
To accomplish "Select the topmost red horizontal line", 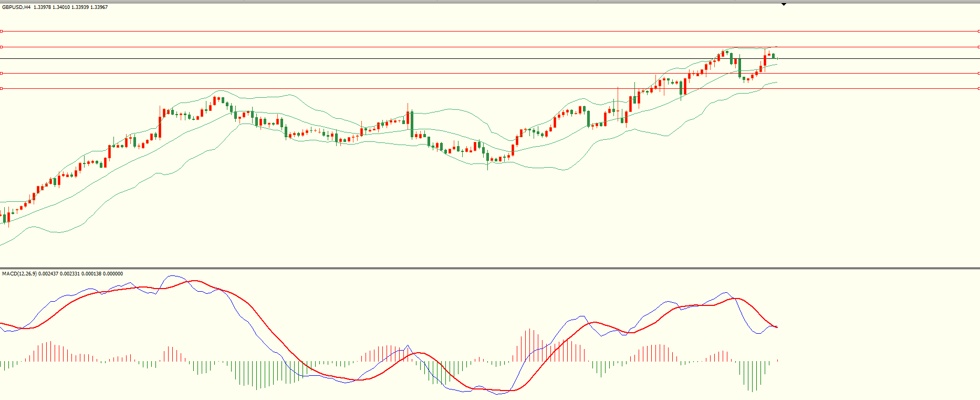I will click(490, 32).
